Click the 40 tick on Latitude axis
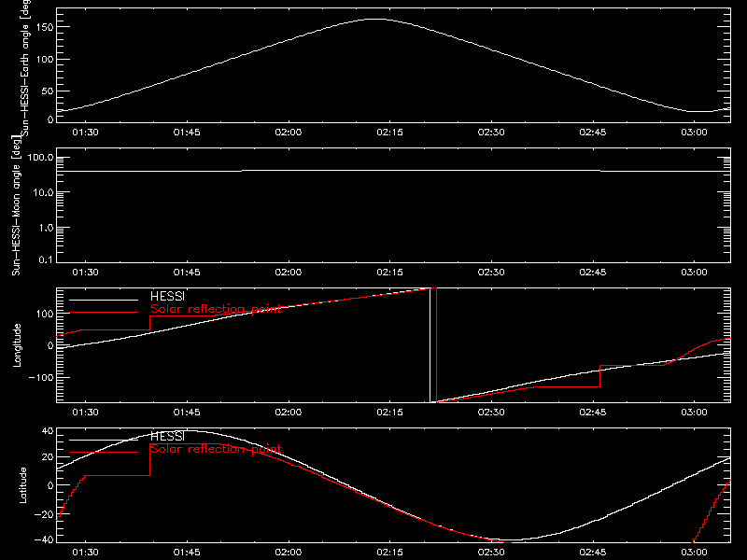Image resolution: width=747 pixels, height=560 pixels. 49,431
